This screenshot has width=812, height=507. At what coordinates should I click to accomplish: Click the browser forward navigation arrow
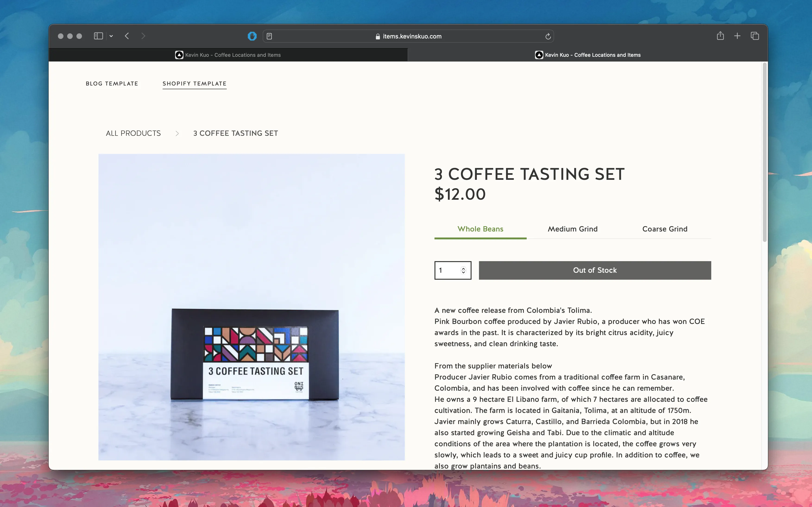point(143,36)
